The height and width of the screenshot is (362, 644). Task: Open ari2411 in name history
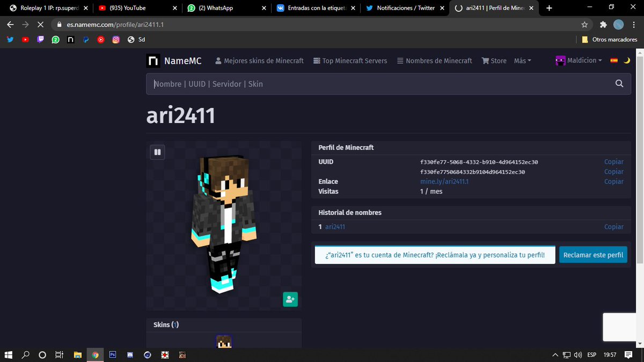335,227
